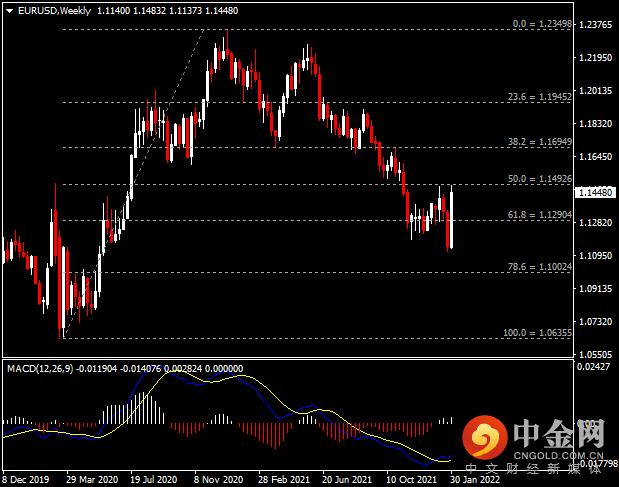Select the '100.0 = 1.06355' Fibonacci label
The image size is (619, 487).
click(x=537, y=333)
